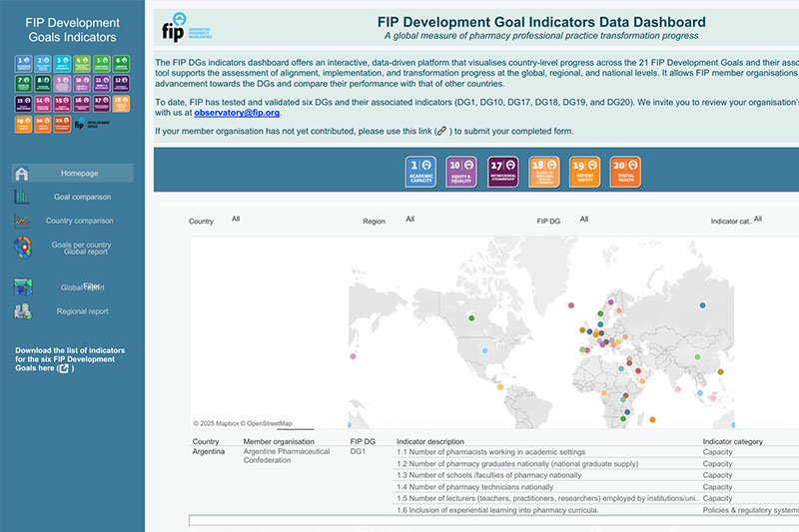Click the yellow marker in Central America

[x=500, y=387]
